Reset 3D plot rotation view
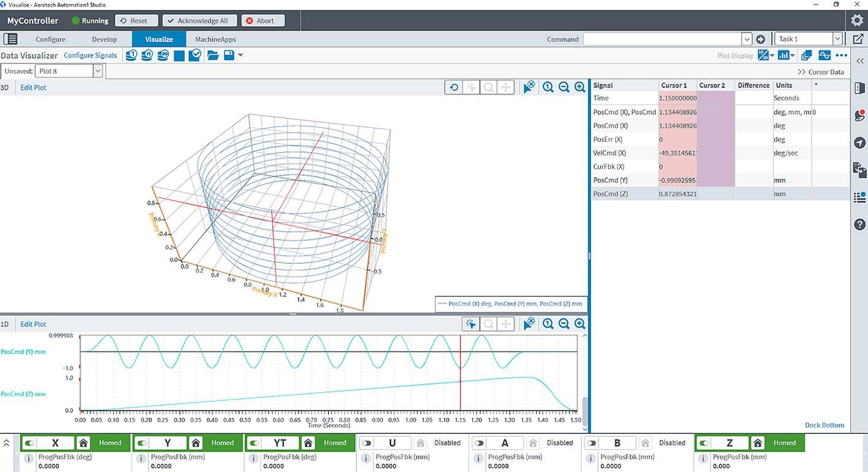868x472 pixels. [x=454, y=87]
